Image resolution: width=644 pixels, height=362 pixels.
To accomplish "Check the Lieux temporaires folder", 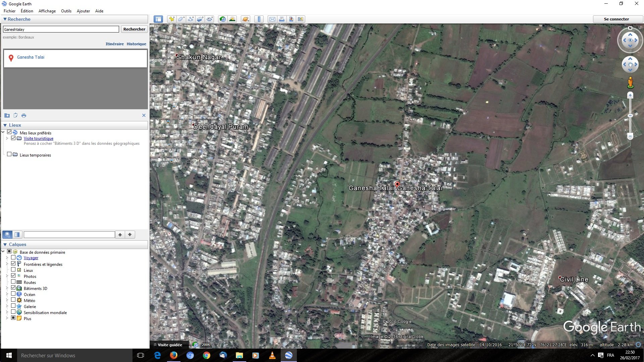I will click(9, 154).
